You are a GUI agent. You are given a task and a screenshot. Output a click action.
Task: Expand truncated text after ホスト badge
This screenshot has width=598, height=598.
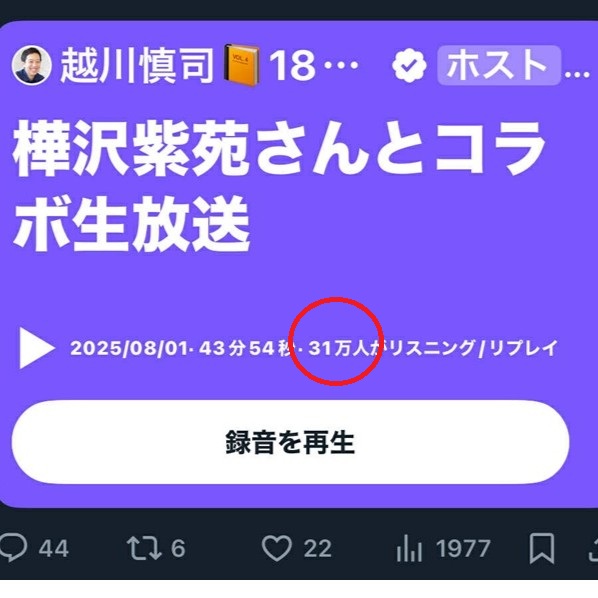(577, 73)
